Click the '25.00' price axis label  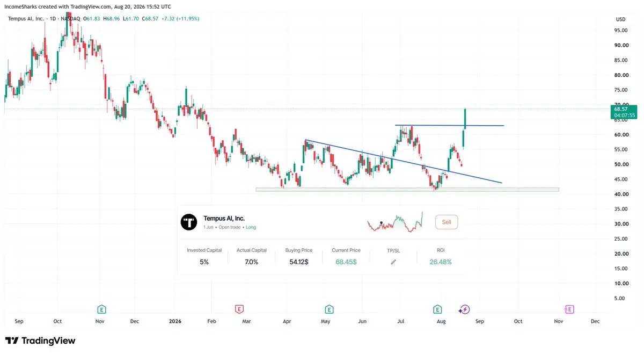pyautogui.click(x=621, y=239)
